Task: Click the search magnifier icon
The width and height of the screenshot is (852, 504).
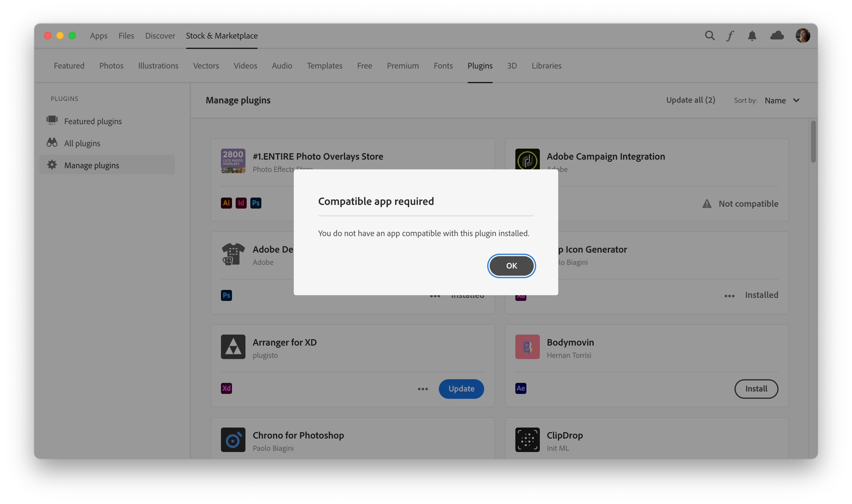Action: 710,36
